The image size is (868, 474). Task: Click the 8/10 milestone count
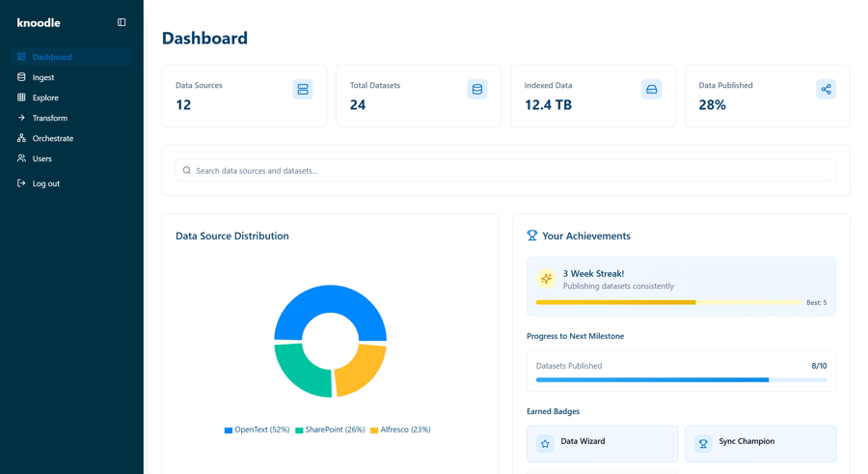pos(819,366)
